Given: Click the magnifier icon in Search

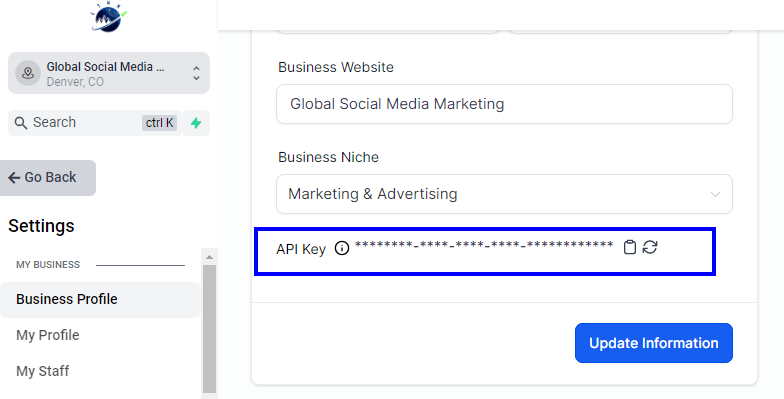Looking at the screenshot, I should point(20,123).
